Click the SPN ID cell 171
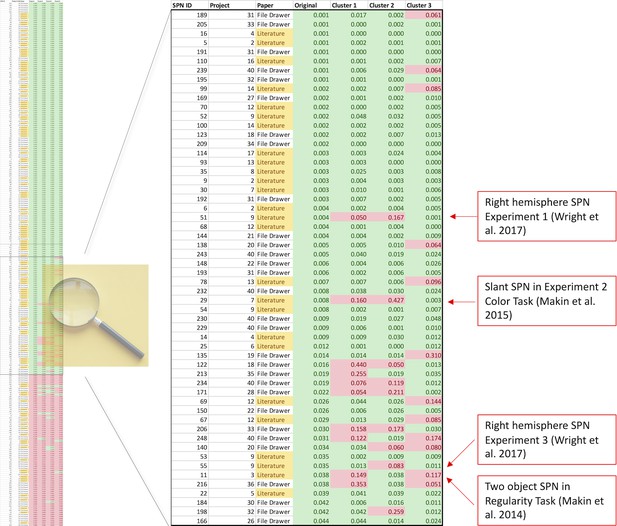The image size is (617, 526). pos(190,392)
